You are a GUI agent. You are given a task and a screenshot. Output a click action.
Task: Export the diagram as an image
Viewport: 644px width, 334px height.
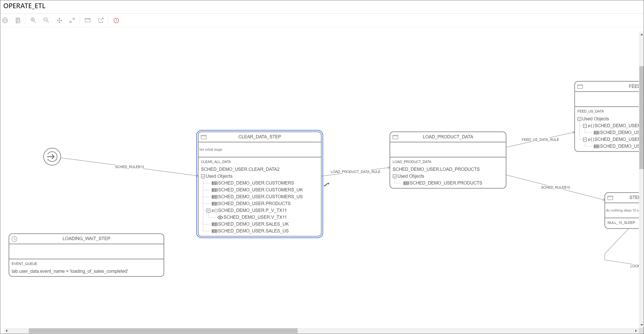(18, 20)
